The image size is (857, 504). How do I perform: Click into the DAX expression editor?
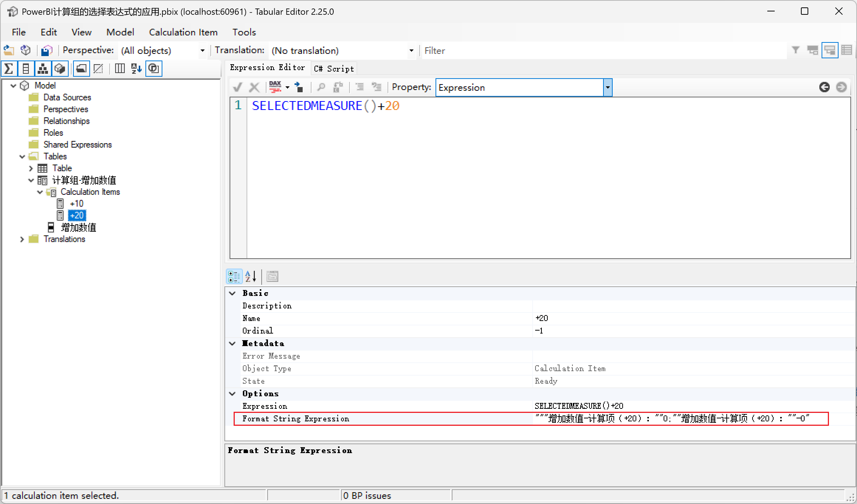coord(548,178)
